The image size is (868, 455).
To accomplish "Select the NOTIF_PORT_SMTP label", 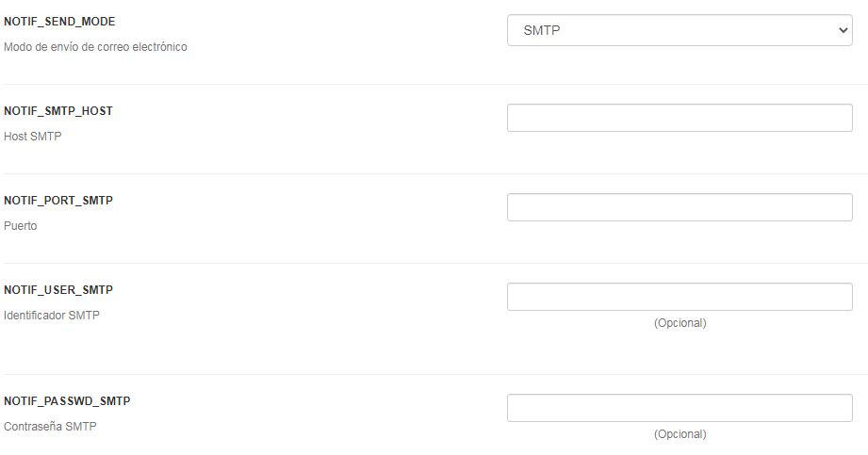I will coord(58,201).
